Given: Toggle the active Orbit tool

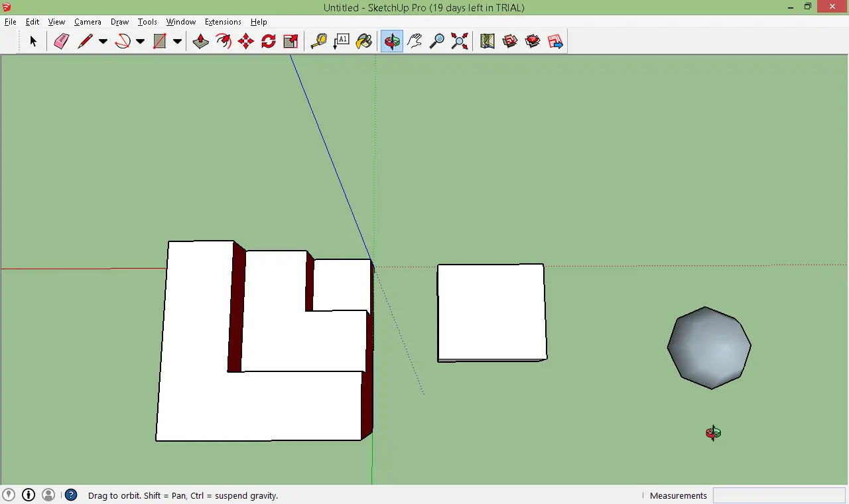Looking at the screenshot, I should pos(391,41).
